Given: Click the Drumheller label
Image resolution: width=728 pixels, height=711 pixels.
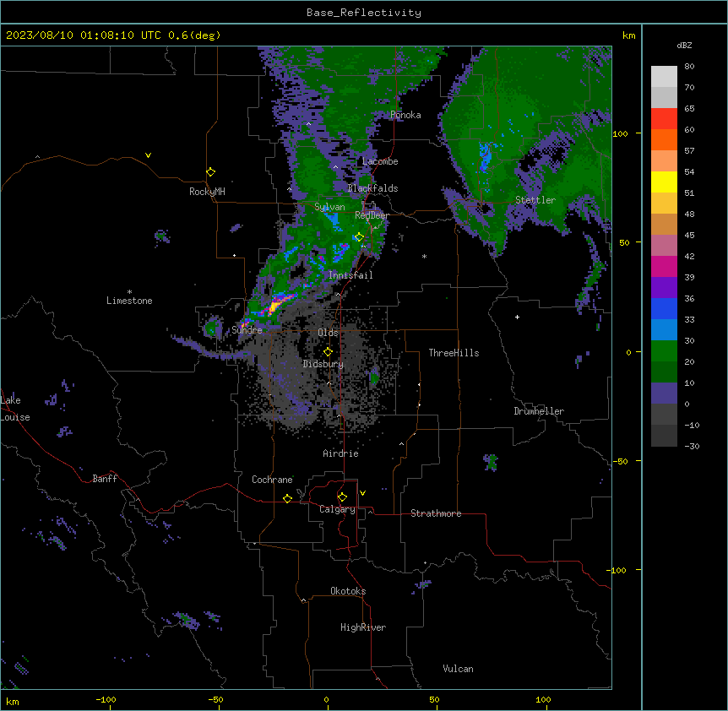Looking at the screenshot, I should 539,411.
